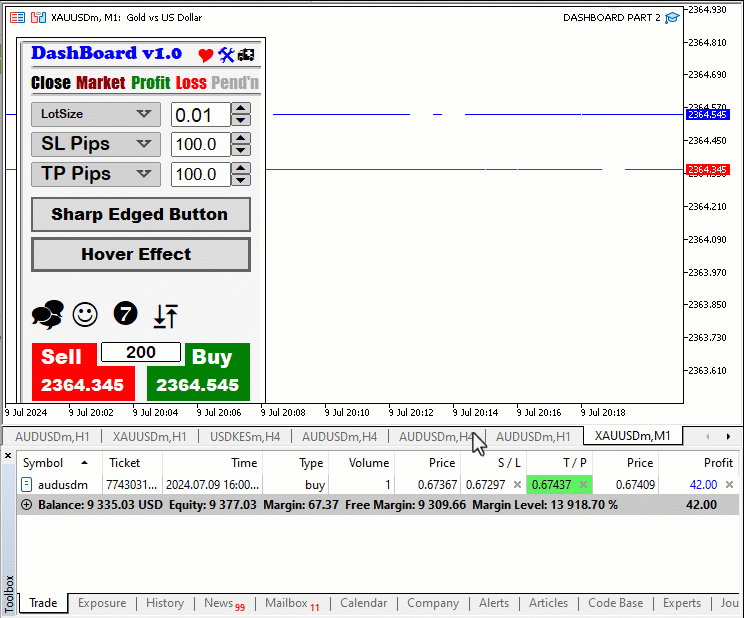Open the Calendar tab in Toolbox
Viewport: 744px width, 618px height.
363,603
